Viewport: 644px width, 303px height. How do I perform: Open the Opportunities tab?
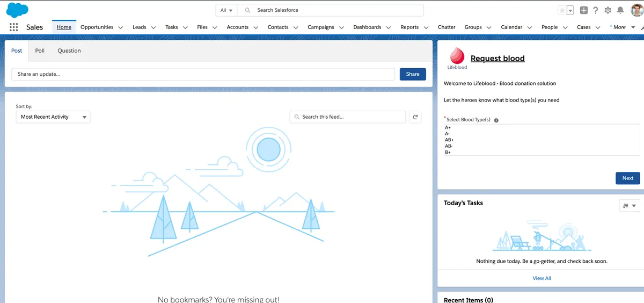(97, 27)
